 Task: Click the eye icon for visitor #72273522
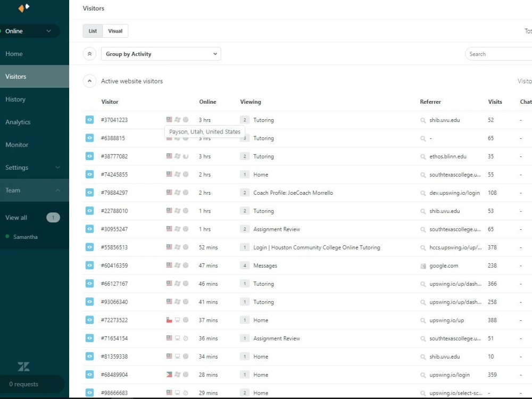(89, 320)
